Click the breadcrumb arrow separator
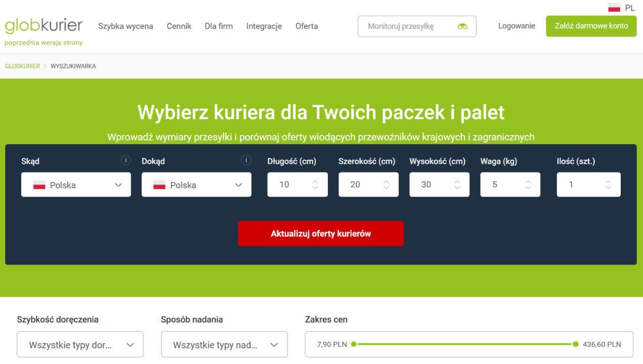This screenshot has width=643, height=364. coord(45,66)
